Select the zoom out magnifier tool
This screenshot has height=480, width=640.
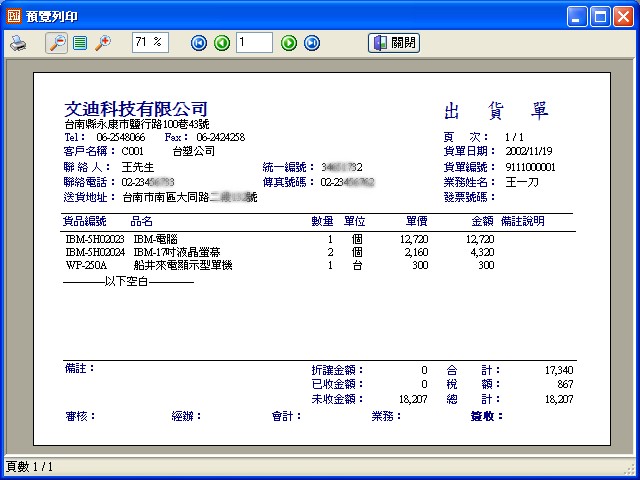click(57, 43)
